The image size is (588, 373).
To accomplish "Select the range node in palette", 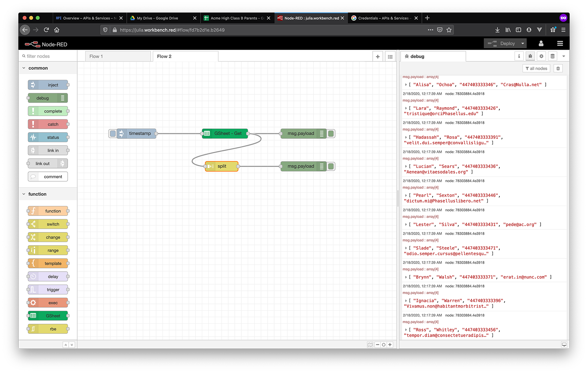I will tap(48, 250).
